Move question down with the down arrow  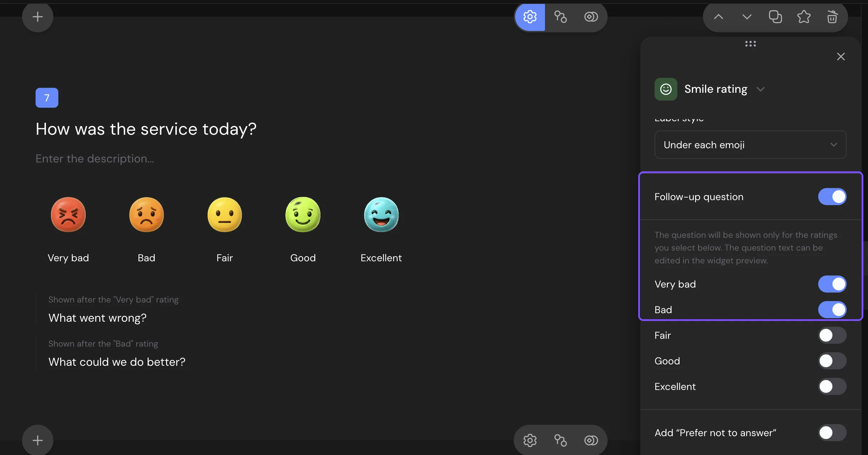[747, 17]
